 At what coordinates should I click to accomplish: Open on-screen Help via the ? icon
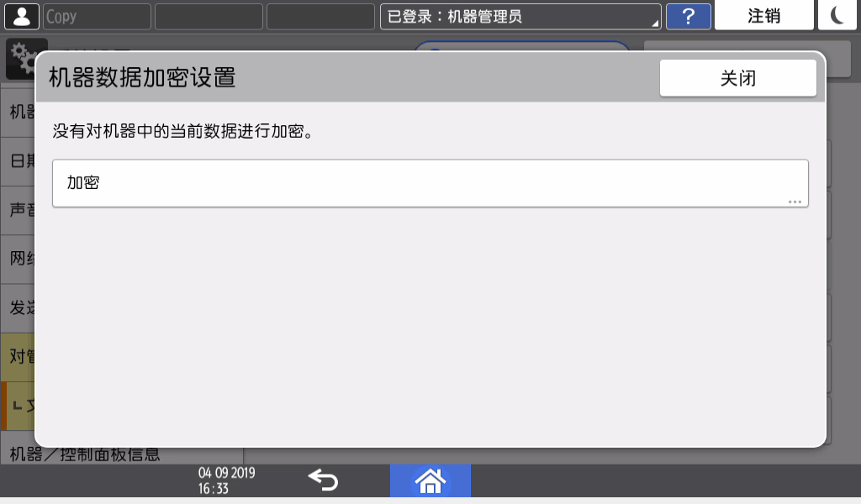click(x=688, y=15)
